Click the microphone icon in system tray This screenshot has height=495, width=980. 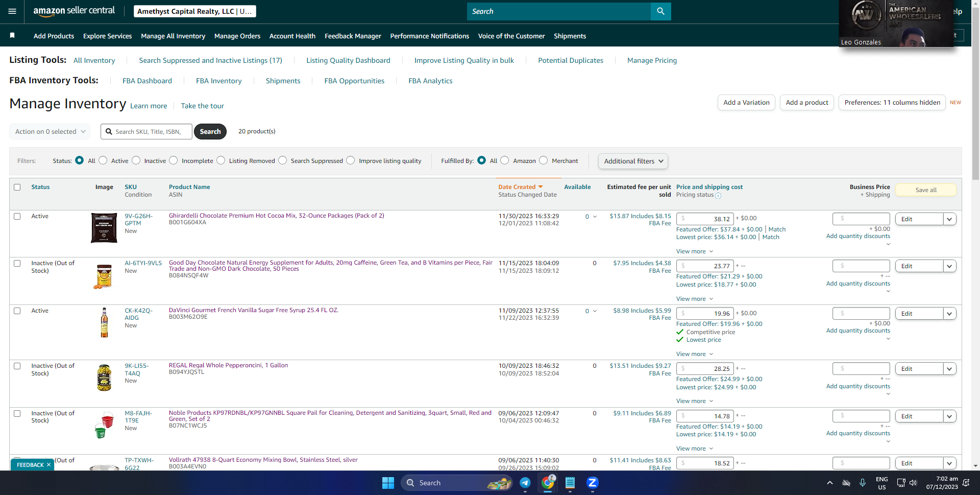(x=863, y=483)
